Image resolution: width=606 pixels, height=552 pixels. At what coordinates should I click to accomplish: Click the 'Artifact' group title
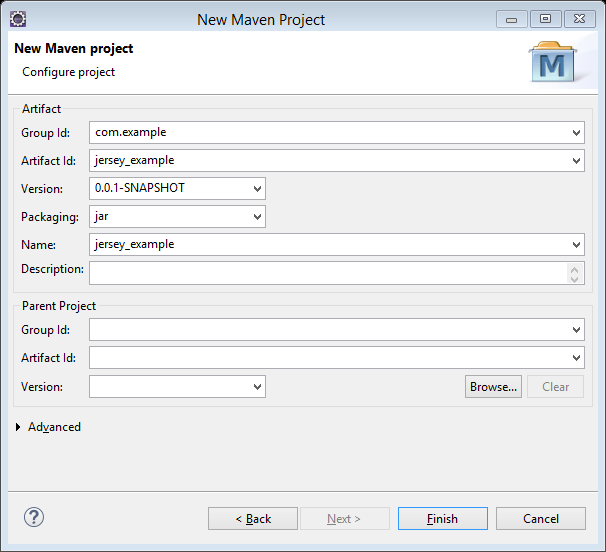[41, 109]
